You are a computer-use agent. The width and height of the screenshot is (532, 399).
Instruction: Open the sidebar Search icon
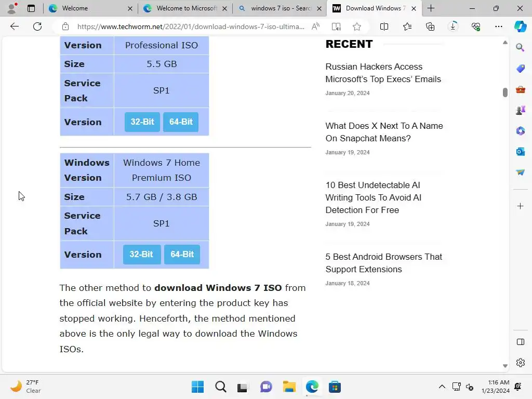coord(520,47)
